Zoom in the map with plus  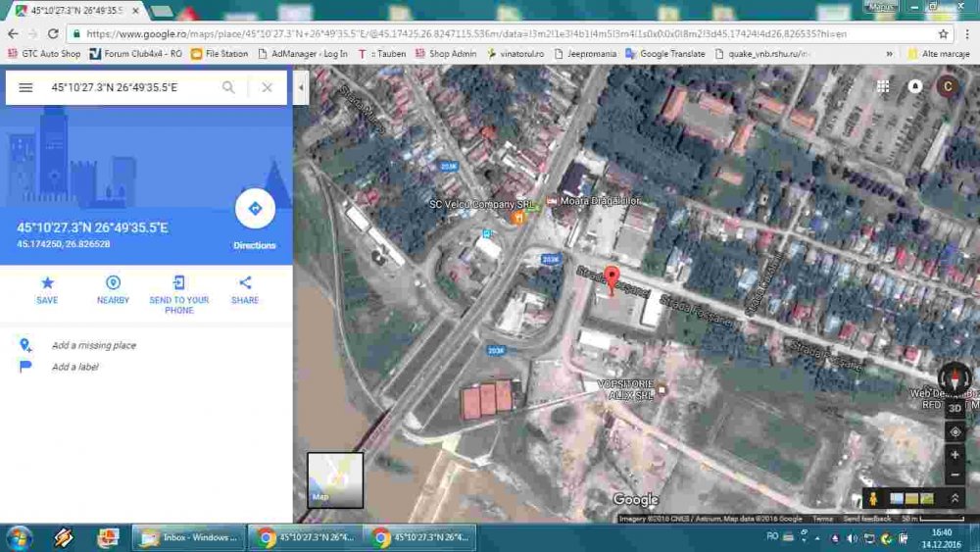click(955, 455)
